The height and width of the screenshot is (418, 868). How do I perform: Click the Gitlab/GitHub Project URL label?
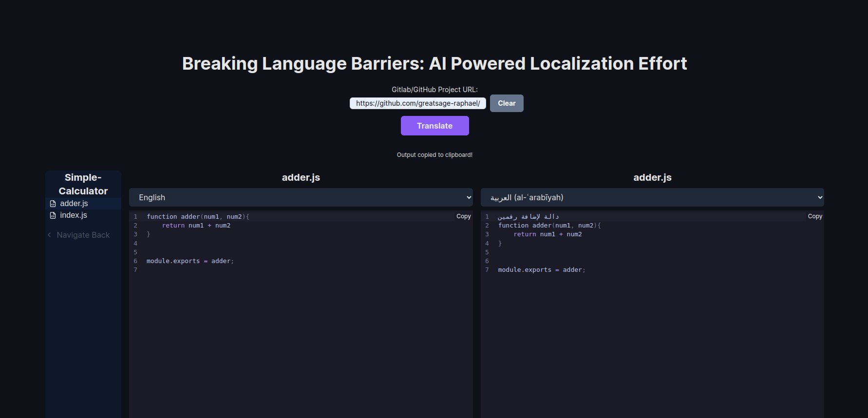pyautogui.click(x=434, y=90)
